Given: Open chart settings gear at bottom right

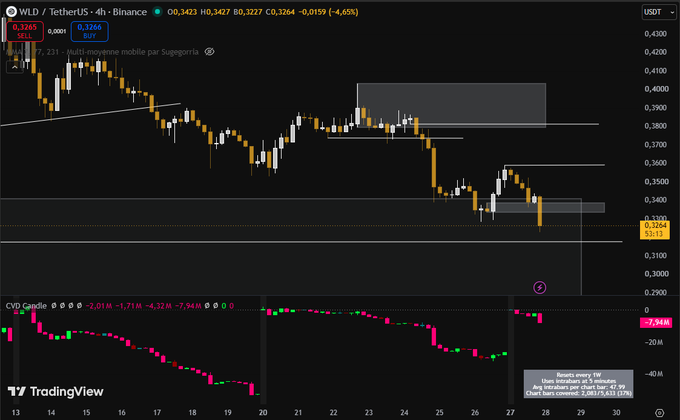Looking at the screenshot, I should [x=659, y=413].
